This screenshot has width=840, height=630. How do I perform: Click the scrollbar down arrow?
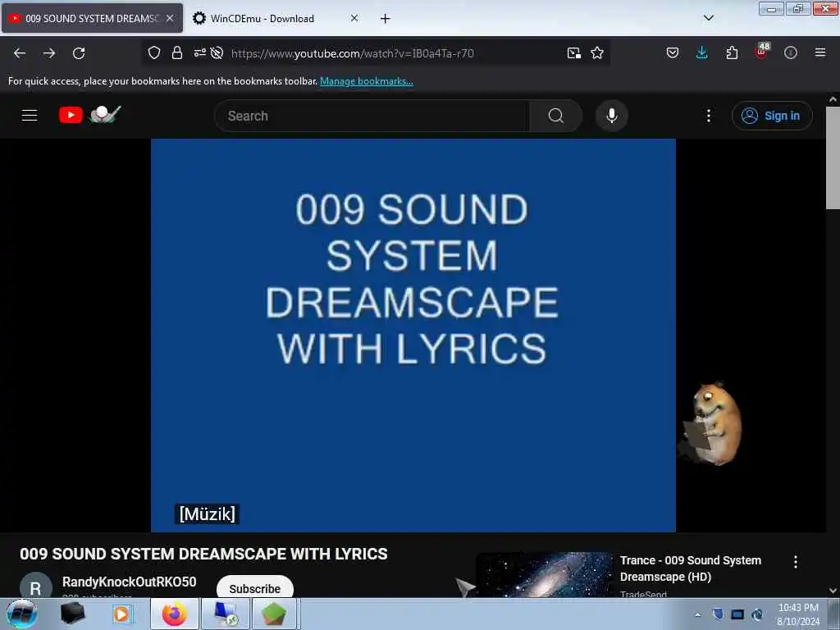pyautogui.click(x=833, y=591)
